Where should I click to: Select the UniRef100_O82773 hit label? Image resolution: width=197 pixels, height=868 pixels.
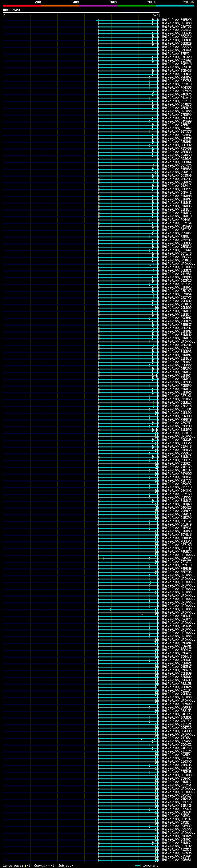pos(176,47)
